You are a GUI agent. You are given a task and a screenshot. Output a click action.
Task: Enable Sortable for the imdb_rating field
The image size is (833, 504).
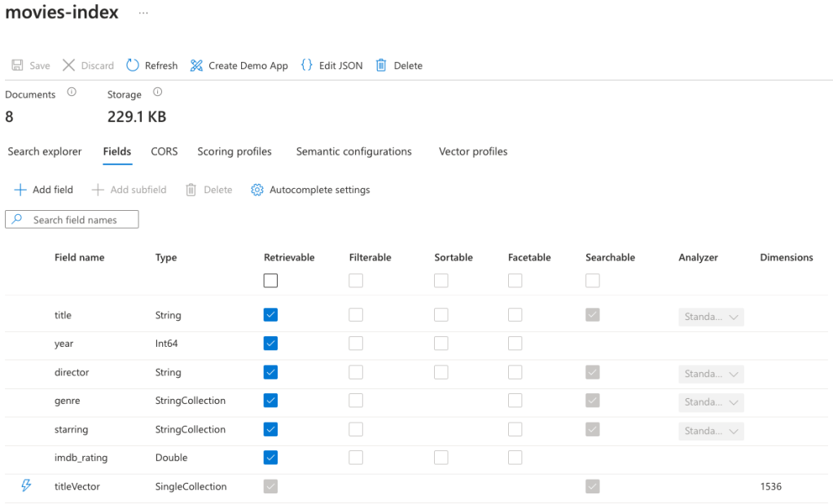[x=441, y=458]
